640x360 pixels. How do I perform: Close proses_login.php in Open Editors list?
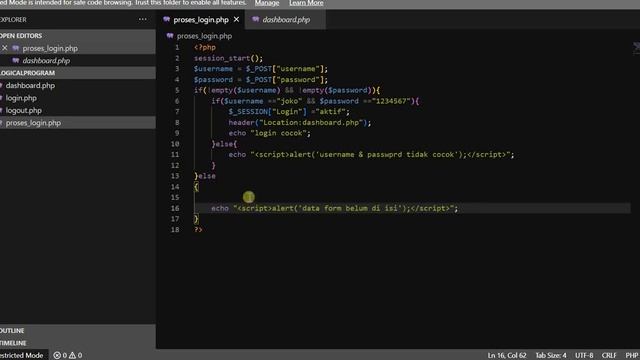[4, 48]
